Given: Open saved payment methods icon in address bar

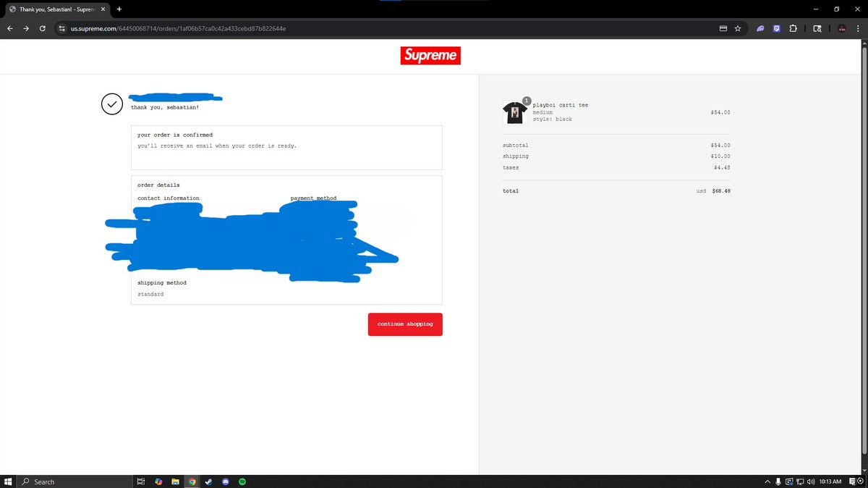Looking at the screenshot, I should click(x=723, y=28).
